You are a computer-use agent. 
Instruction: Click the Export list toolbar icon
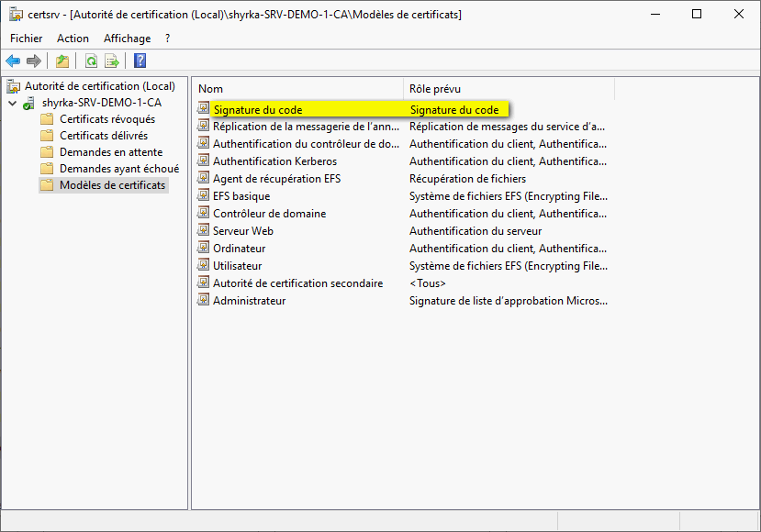click(112, 61)
